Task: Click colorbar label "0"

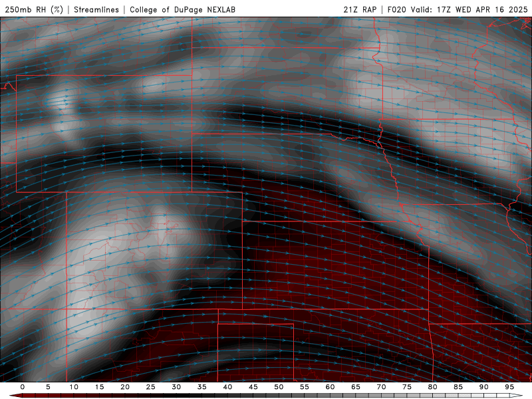Action: click(23, 387)
